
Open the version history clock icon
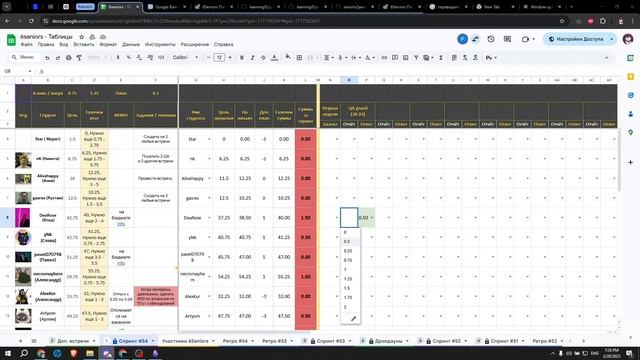pos(491,39)
